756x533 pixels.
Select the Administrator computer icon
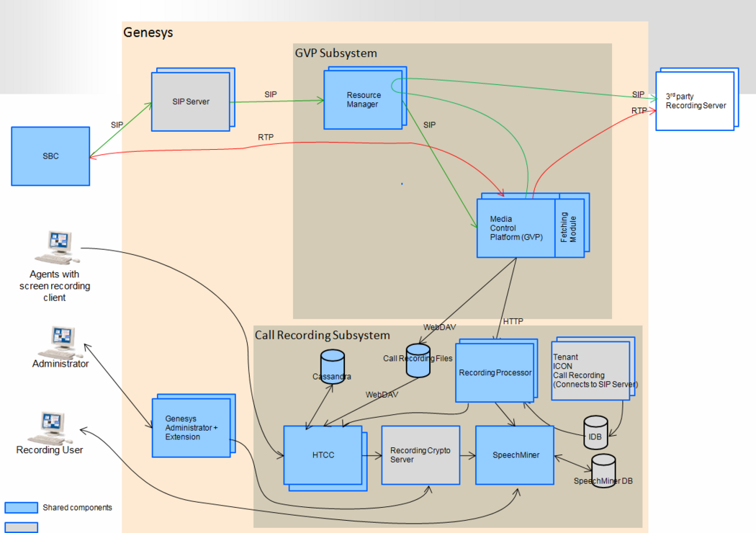tap(60, 341)
